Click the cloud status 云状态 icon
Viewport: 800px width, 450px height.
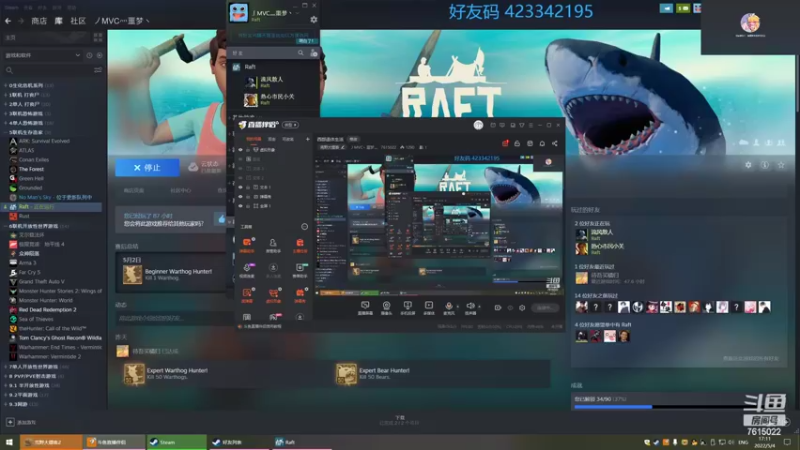click(193, 167)
